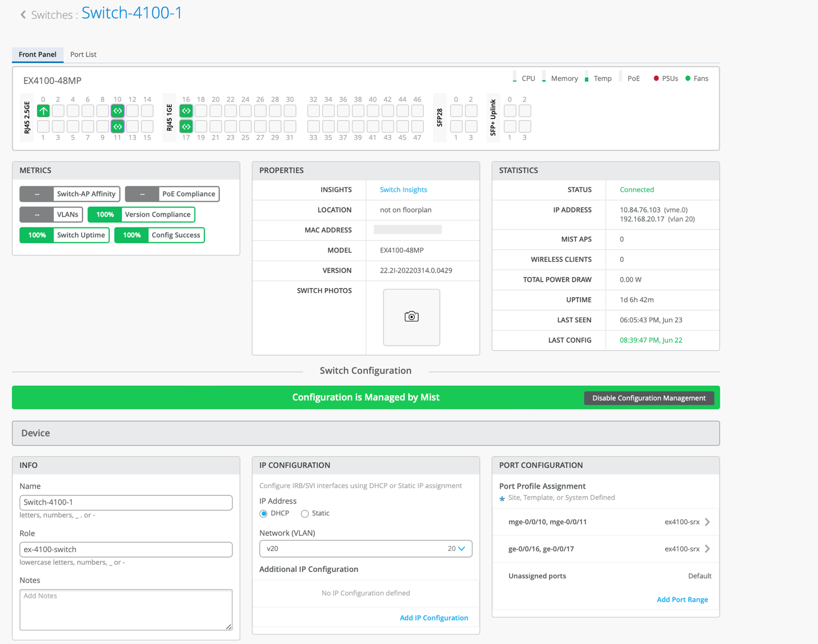Select active port 17 on RJ45 1GE

click(x=186, y=126)
